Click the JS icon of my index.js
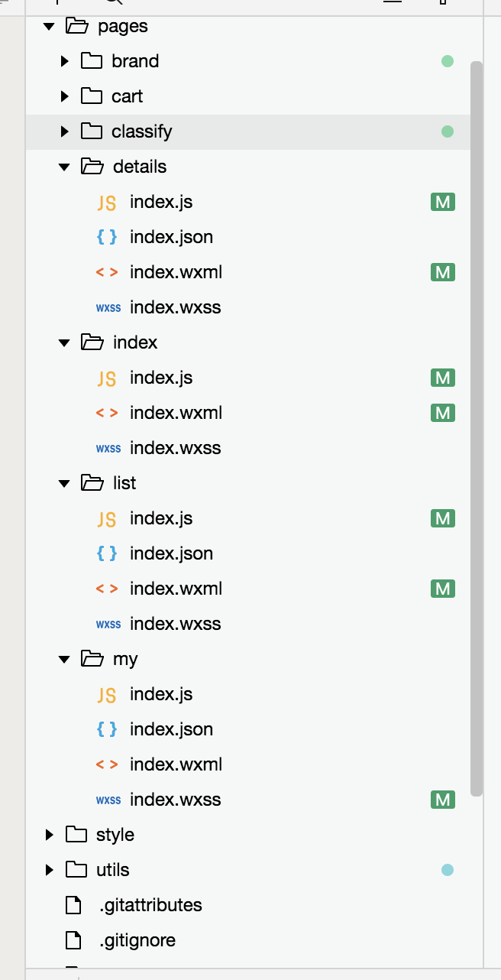 coord(107,695)
